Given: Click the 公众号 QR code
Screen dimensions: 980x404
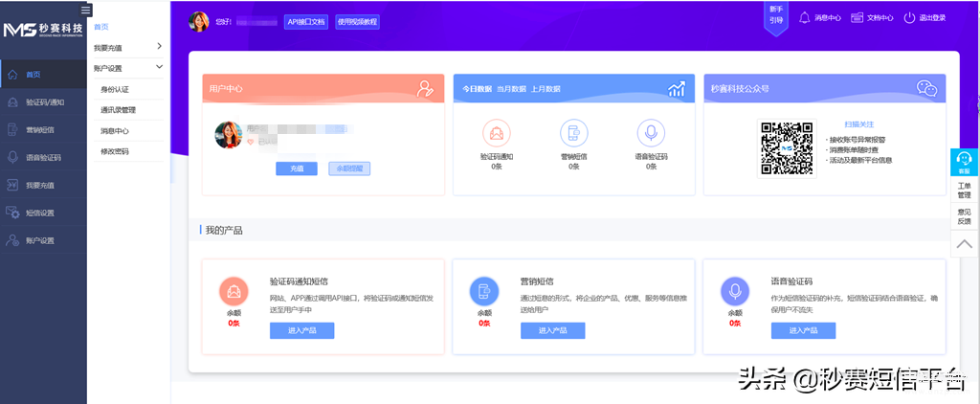Looking at the screenshot, I should pyautogui.click(x=787, y=148).
